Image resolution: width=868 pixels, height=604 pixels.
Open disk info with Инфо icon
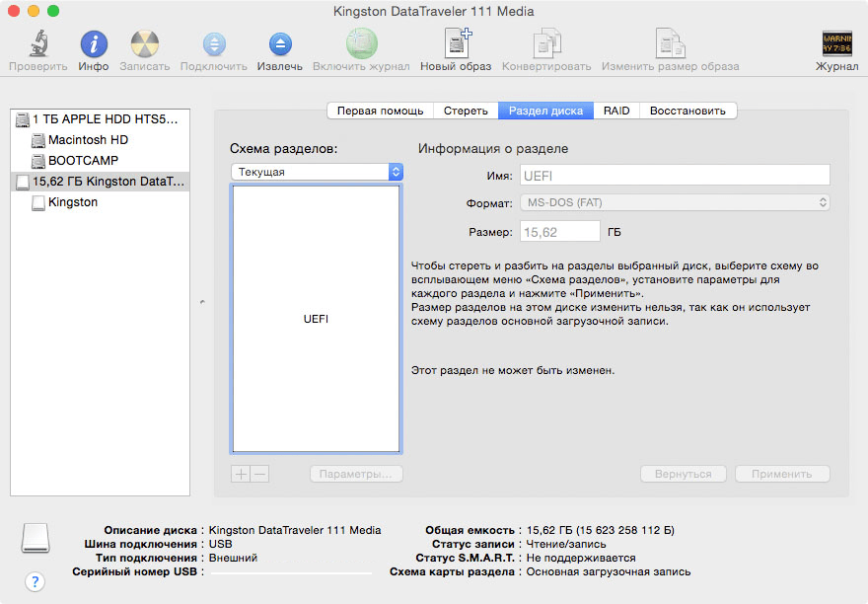coord(94,44)
